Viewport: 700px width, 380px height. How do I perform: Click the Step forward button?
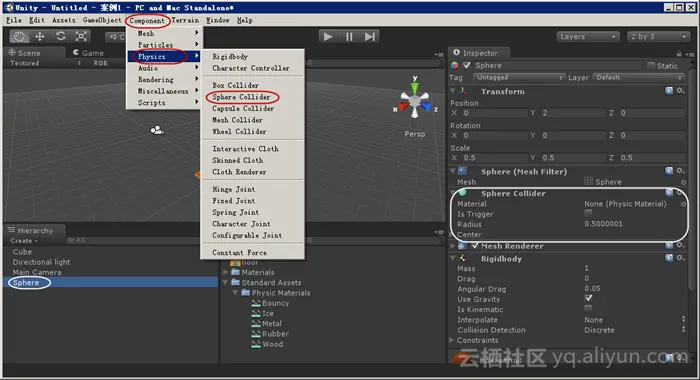pos(370,37)
